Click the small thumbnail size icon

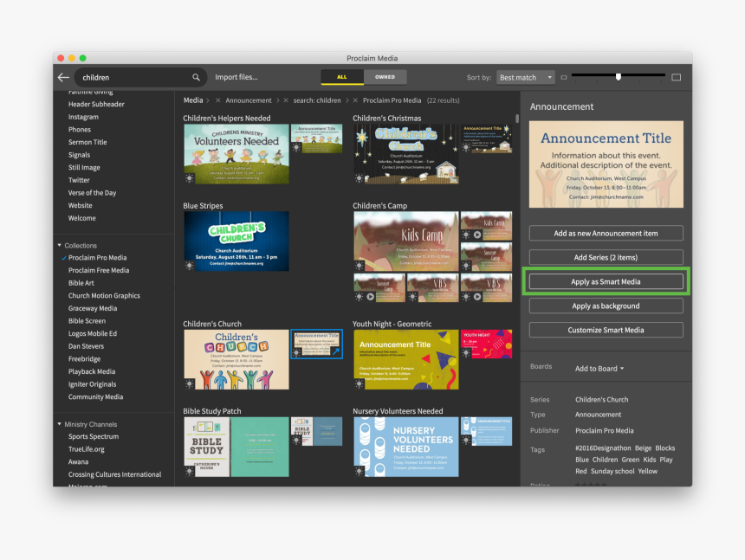[564, 77]
